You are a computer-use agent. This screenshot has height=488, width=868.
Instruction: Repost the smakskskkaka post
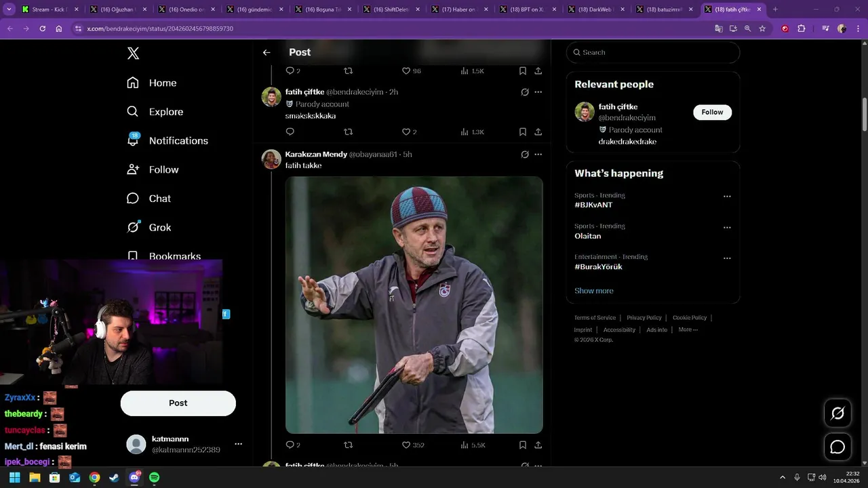point(349,132)
